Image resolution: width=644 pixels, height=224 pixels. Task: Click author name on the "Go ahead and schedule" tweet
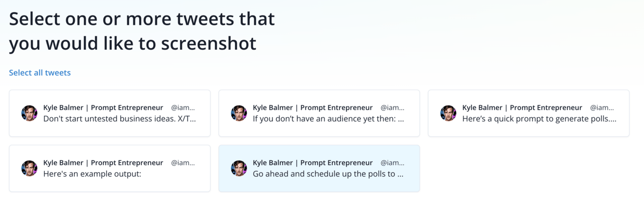tap(313, 163)
